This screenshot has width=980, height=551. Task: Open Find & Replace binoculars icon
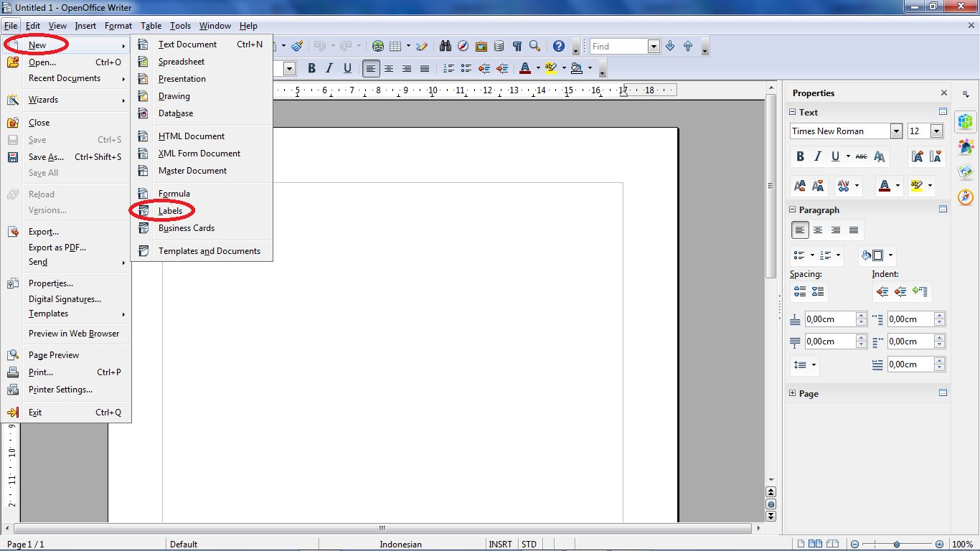pyautogui.click(x=446, y=46)
